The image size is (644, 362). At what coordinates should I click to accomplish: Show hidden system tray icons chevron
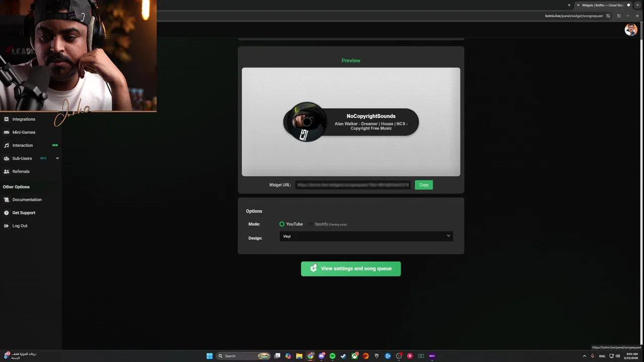(x=584, y=356)
